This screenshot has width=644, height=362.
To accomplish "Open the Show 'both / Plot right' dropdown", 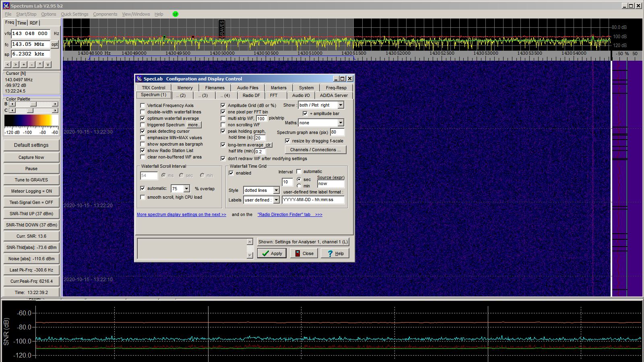I will click(341, 105).
